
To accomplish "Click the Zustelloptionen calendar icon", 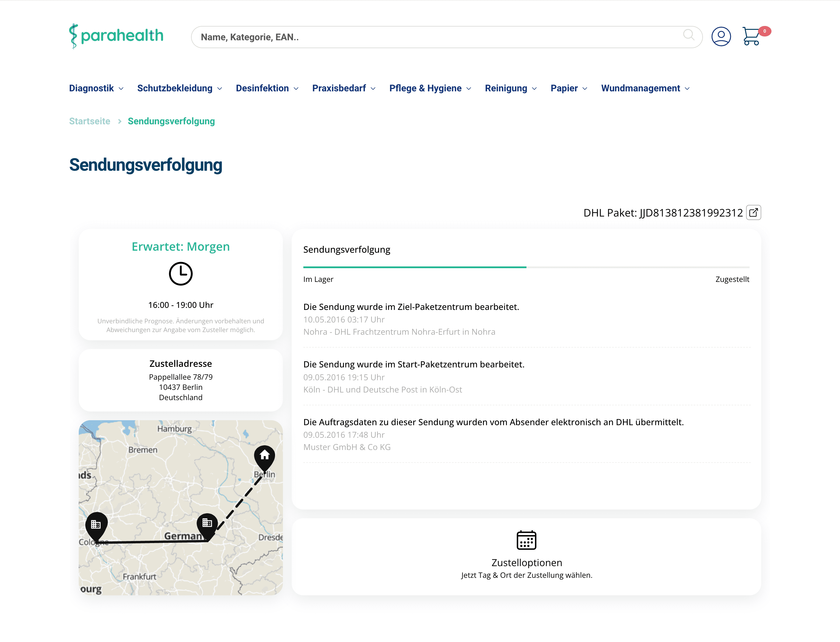I will pos(526,540).
